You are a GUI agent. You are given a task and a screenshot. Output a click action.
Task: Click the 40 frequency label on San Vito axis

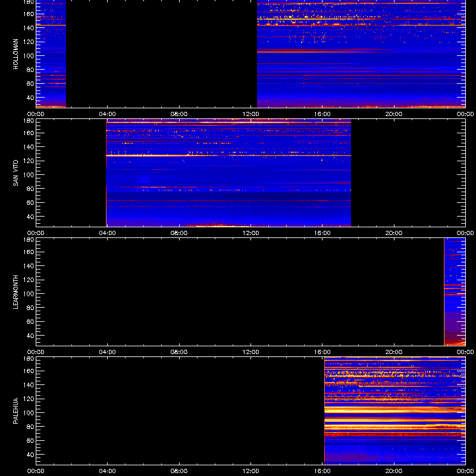[30, 217]
